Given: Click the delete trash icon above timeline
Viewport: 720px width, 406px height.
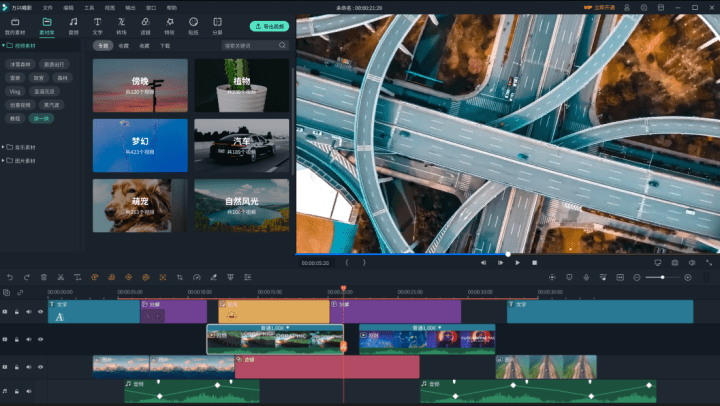Looking at the screenshot, I should coord(44,277).
